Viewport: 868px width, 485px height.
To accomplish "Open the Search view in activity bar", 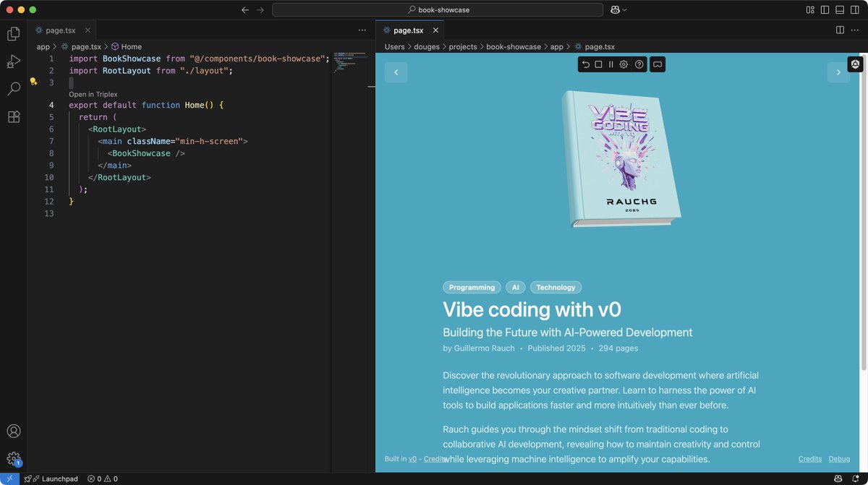I will pyautogui.click(x=13, y=89).
